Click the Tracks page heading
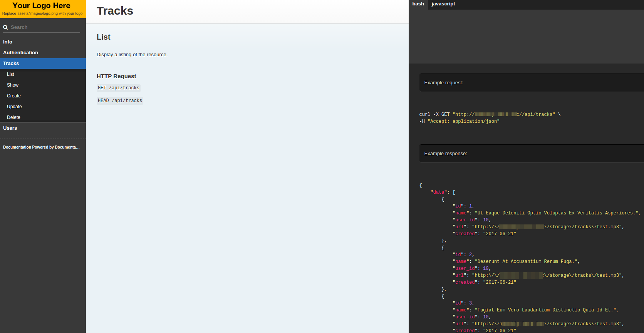Viewport: 644px width, 333px height. tap(115, 11)
